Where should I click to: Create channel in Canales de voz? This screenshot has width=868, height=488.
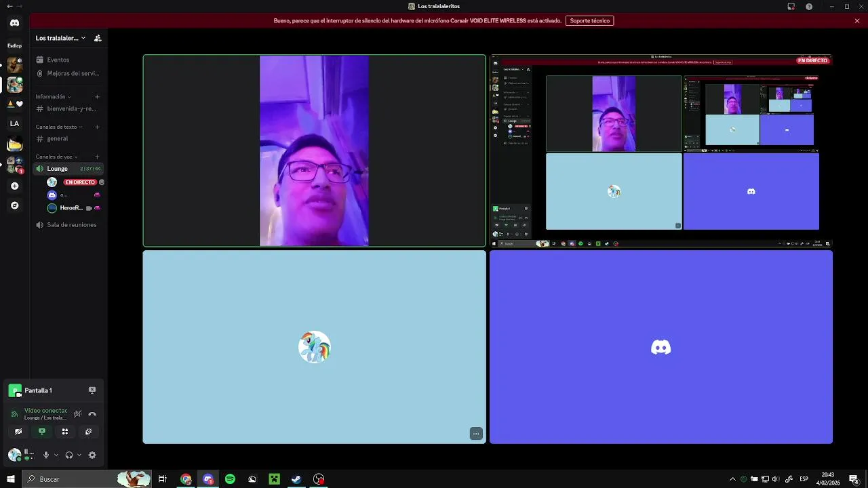(97, 157)
